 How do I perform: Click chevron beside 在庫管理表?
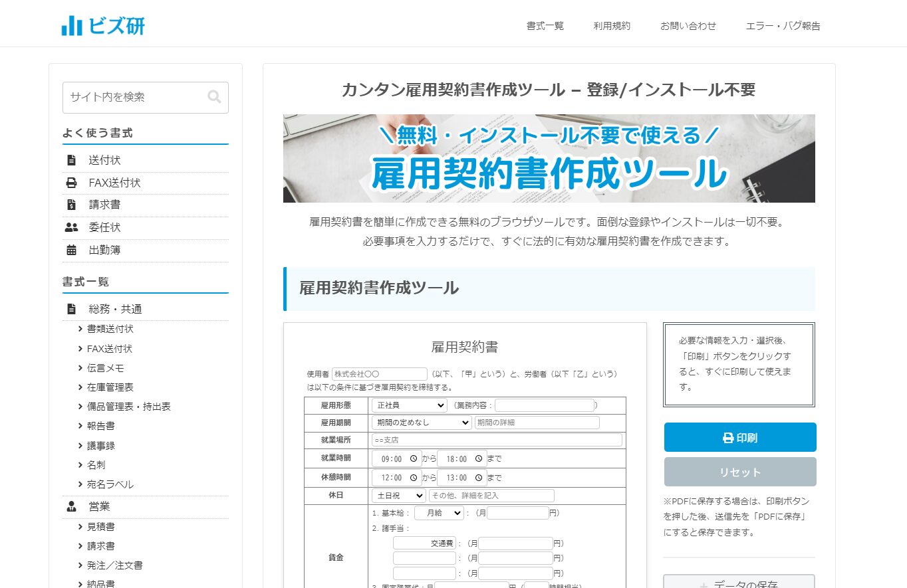(x=80, y=387)
